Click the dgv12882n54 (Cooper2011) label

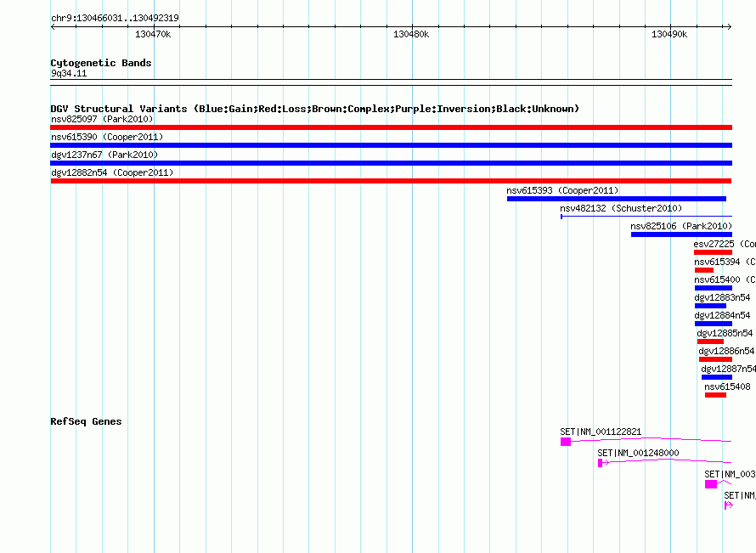click(x=112, y=172)
